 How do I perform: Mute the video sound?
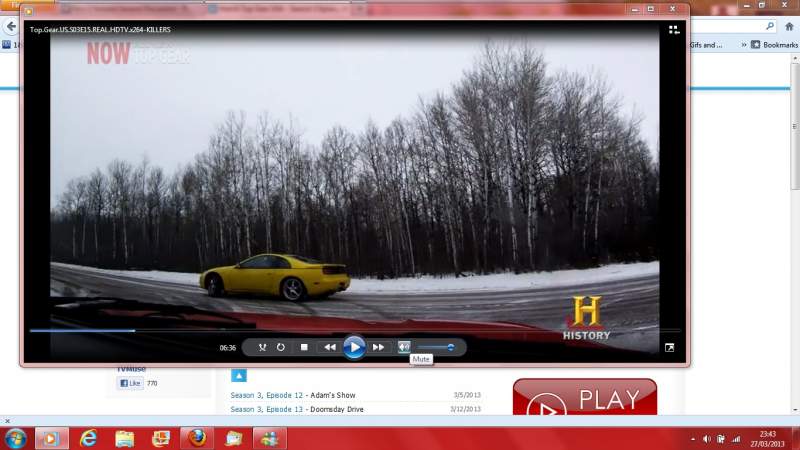[404, 347]
